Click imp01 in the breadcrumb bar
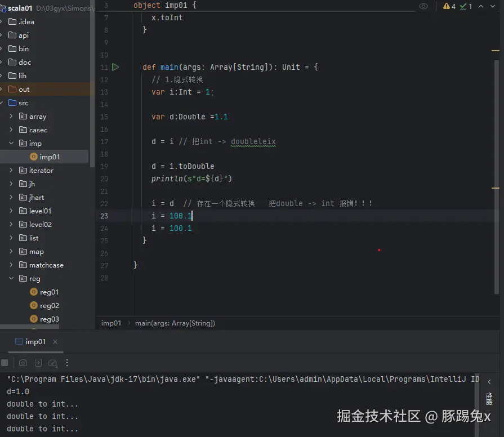The width and height of the screenshot is (504, 437). pyautogui.click(x=110, y=323)
